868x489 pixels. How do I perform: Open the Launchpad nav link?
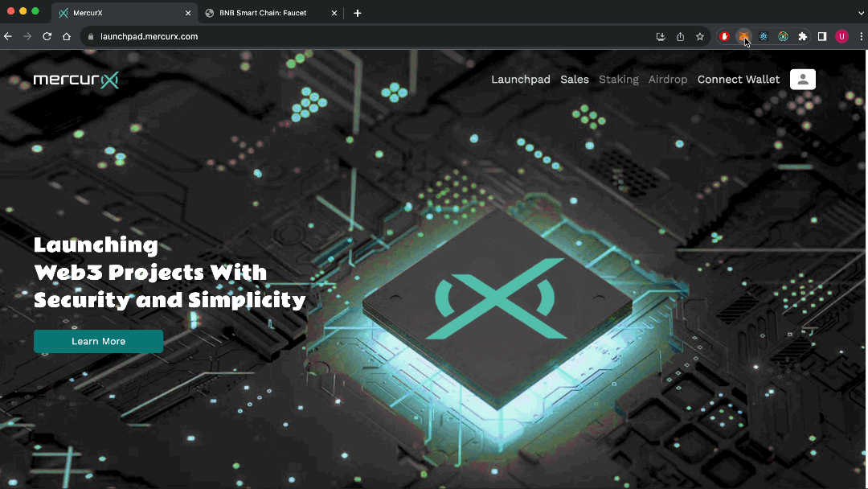pos(521,79)
